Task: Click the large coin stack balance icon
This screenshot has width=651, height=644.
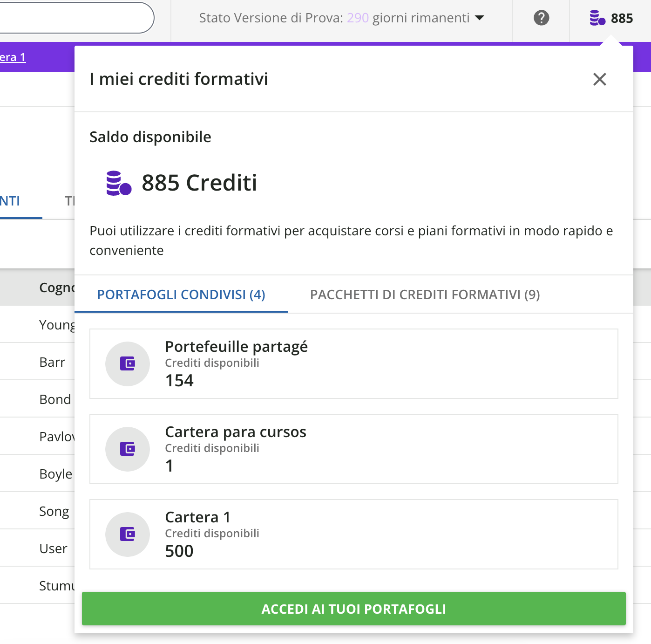Action: [119, 183]
